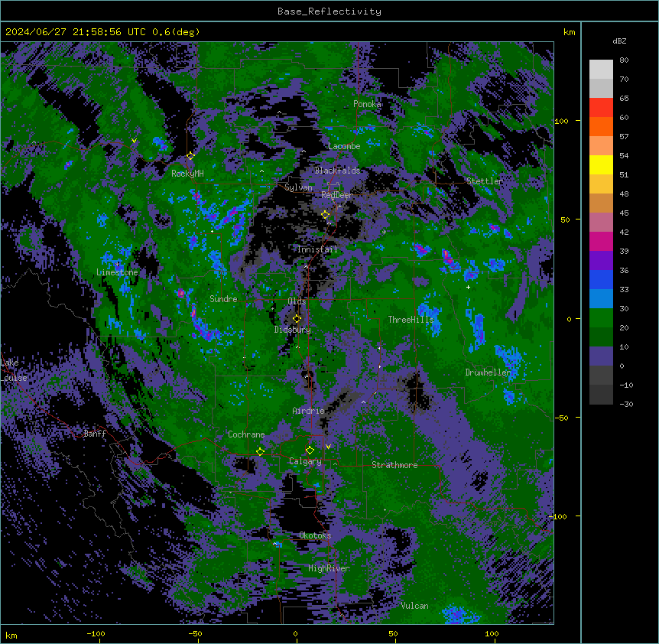The image size is (659, 644).
Task: Select the Olds city label
Action: tap(297, 301)
